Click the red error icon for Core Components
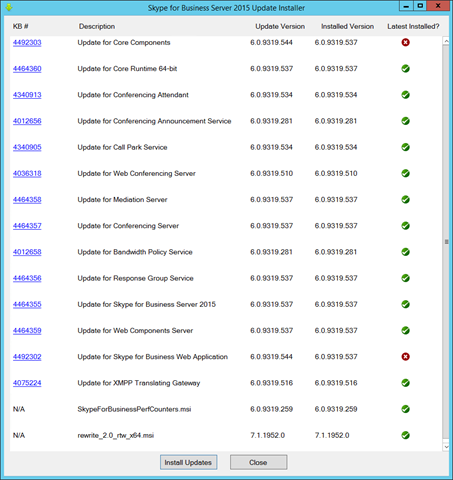 click(405, 42)
